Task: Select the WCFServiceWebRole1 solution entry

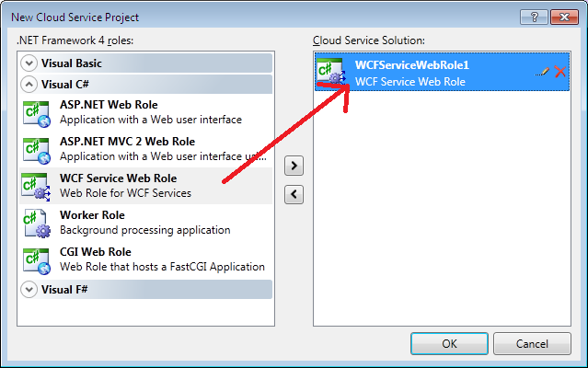Action: [442, 72]
